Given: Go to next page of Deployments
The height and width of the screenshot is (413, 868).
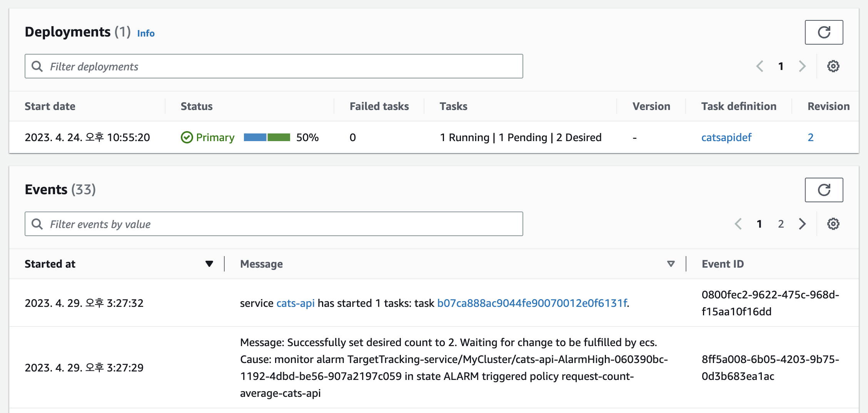Looking at the screenshot, I should (802, 66).
